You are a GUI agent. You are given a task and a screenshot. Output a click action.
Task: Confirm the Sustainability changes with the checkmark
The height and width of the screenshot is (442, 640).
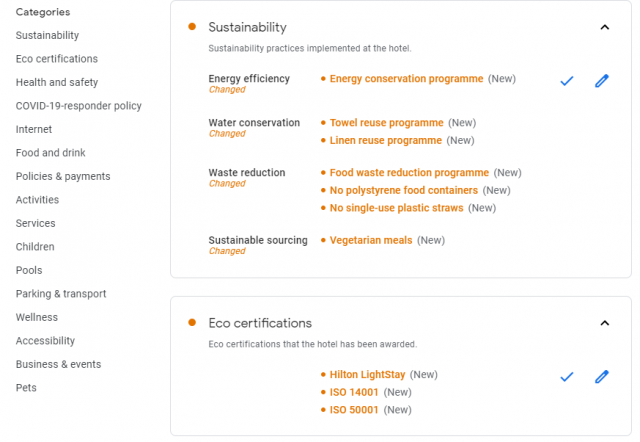(x=567, y=81)
